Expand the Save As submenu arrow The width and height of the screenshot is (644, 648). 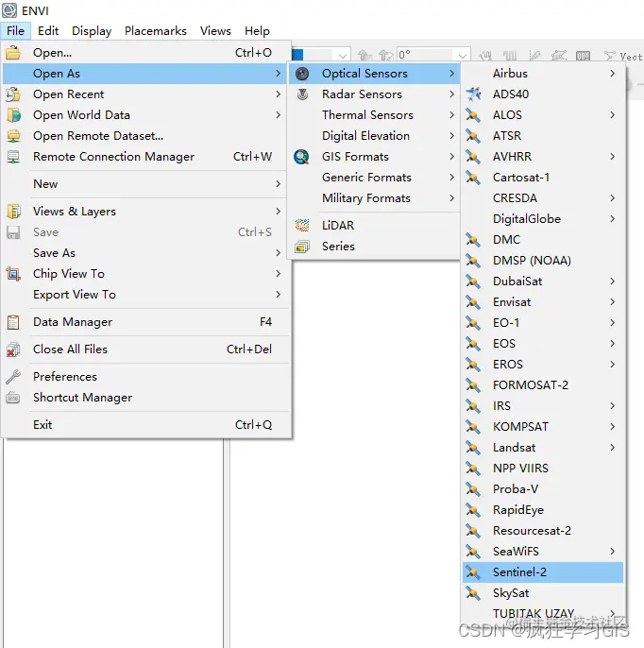coord(279,253)
